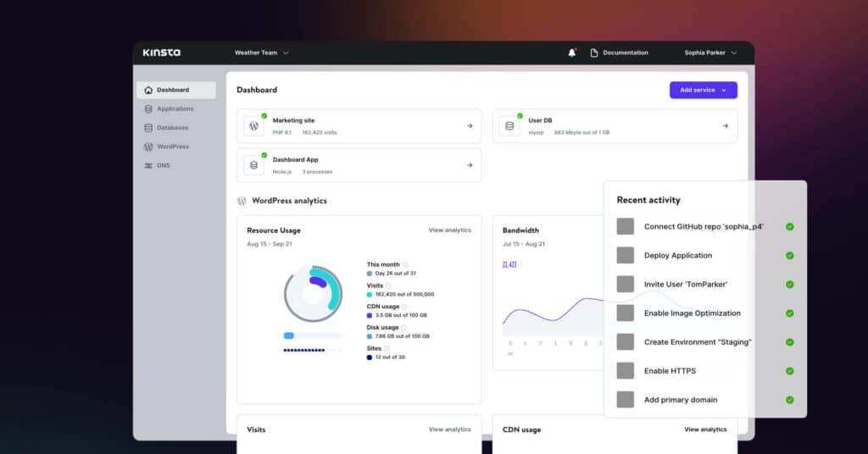Open View analytics for CDN usage
The image size is (868, 454).
pyautogui.click(x=705, y=429)
